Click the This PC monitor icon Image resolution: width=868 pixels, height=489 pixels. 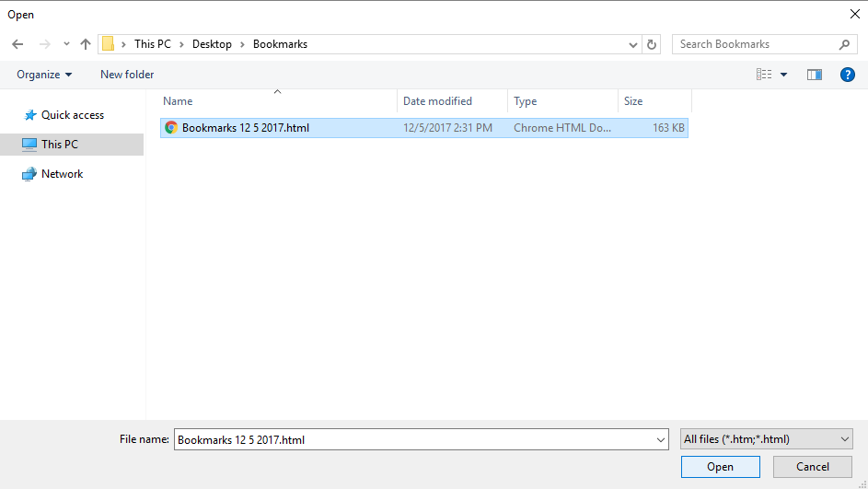pos(29,145)
